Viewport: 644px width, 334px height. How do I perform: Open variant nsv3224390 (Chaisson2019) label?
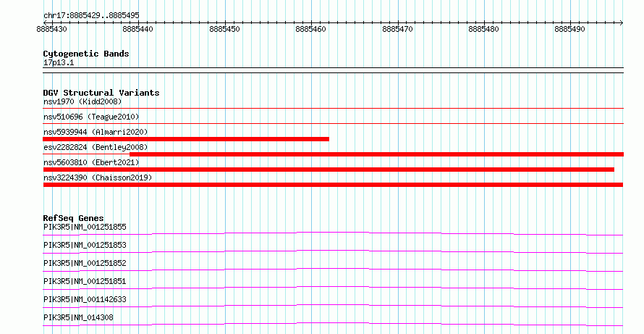(x=98, y=178)
